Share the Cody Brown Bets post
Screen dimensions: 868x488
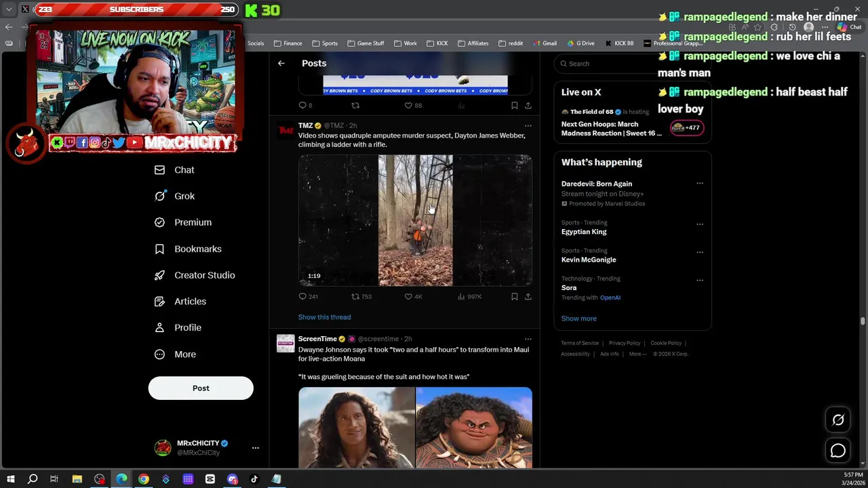pyautogui.click(x=528, y=106)
